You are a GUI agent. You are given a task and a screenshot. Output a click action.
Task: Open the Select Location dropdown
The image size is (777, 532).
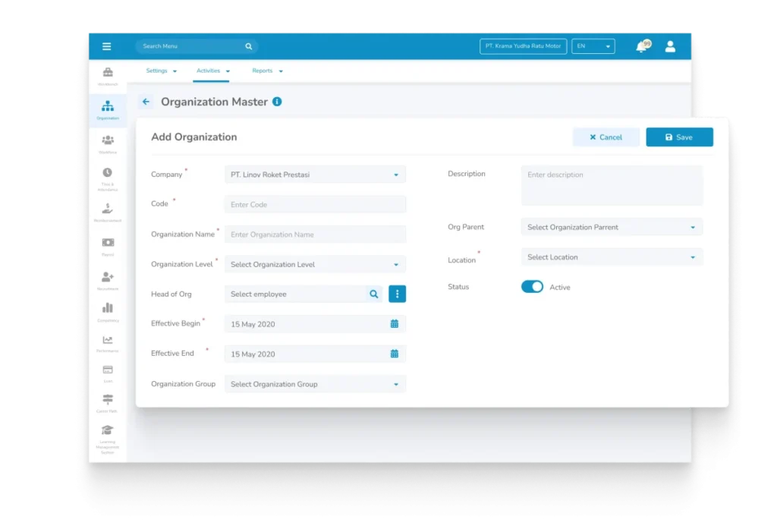coord(611,257)
